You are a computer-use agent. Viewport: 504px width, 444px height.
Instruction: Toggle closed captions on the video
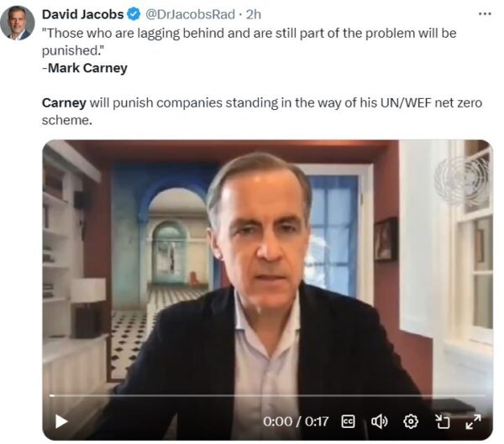click(348, 421)
